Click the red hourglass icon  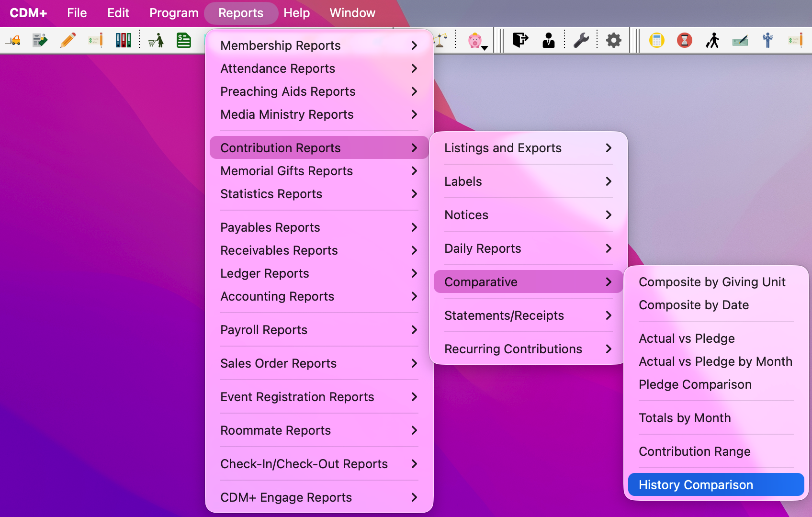point(685,40)
